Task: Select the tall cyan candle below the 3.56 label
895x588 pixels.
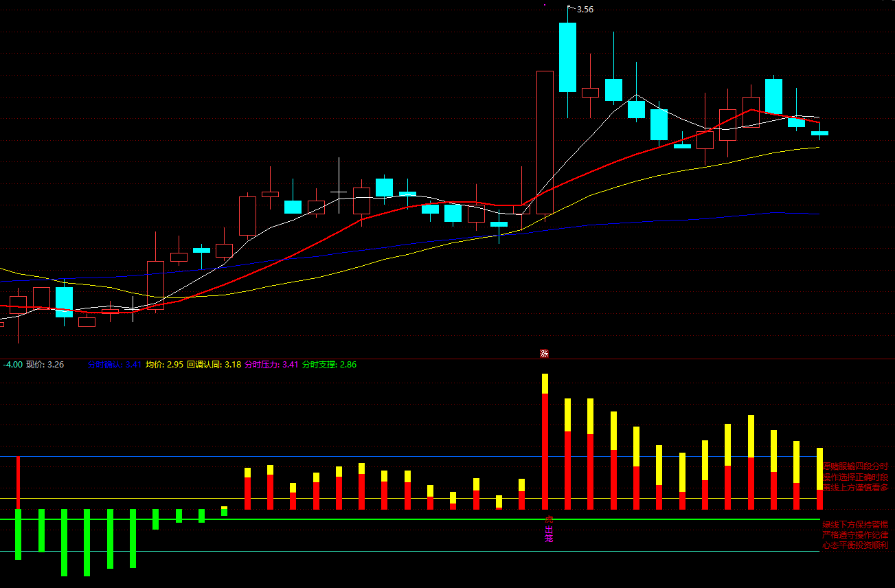Action: point(567,57)
